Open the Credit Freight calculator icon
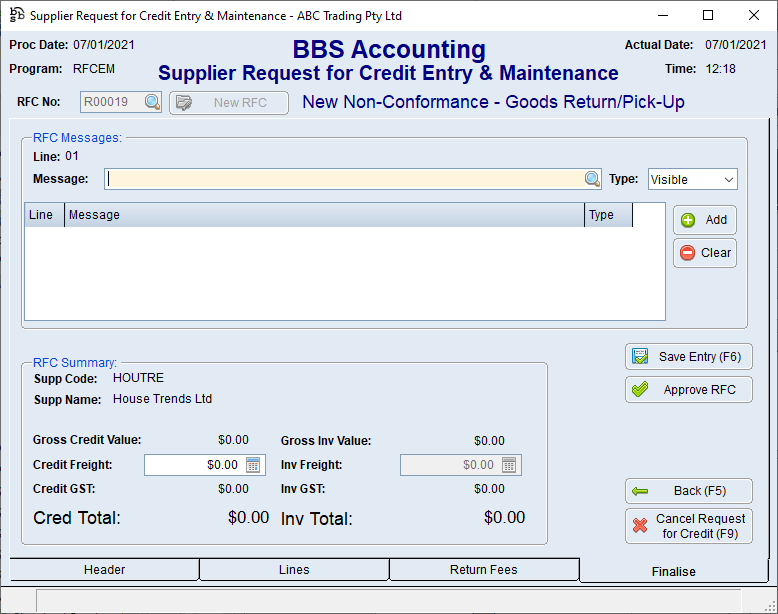The width and height of the screenshot is (778, 614). (x=253, y=465)
